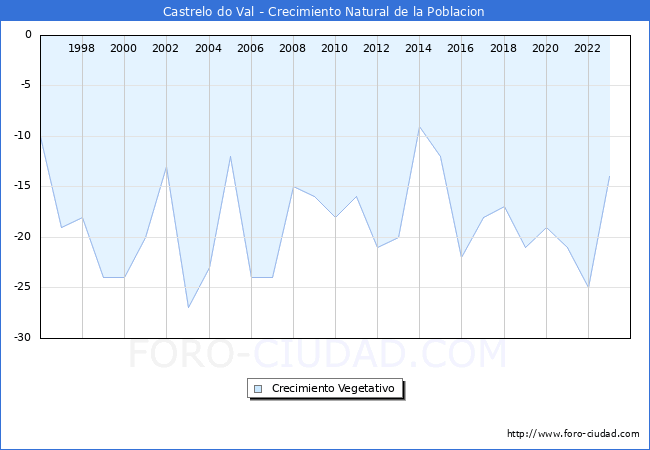The width and height of the screenshot is (650, 450).
Task: Click the -15 y-axis value
Action: tap(22, 186)
